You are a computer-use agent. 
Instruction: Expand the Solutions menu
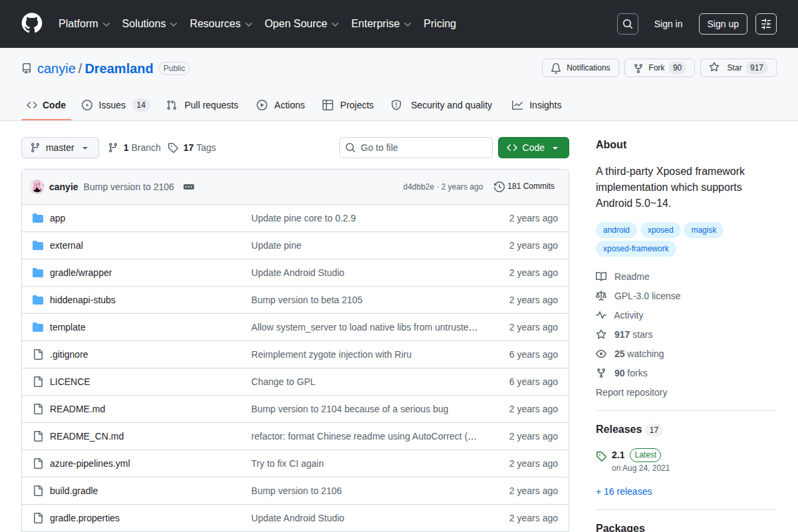150,24
